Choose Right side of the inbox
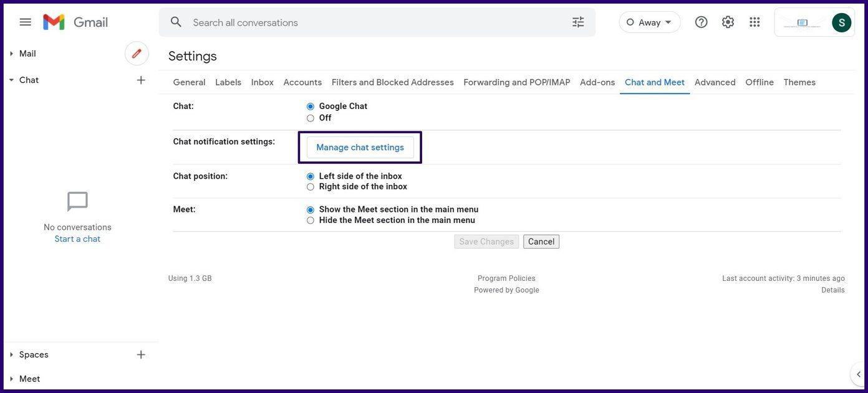 pos(311,187)
